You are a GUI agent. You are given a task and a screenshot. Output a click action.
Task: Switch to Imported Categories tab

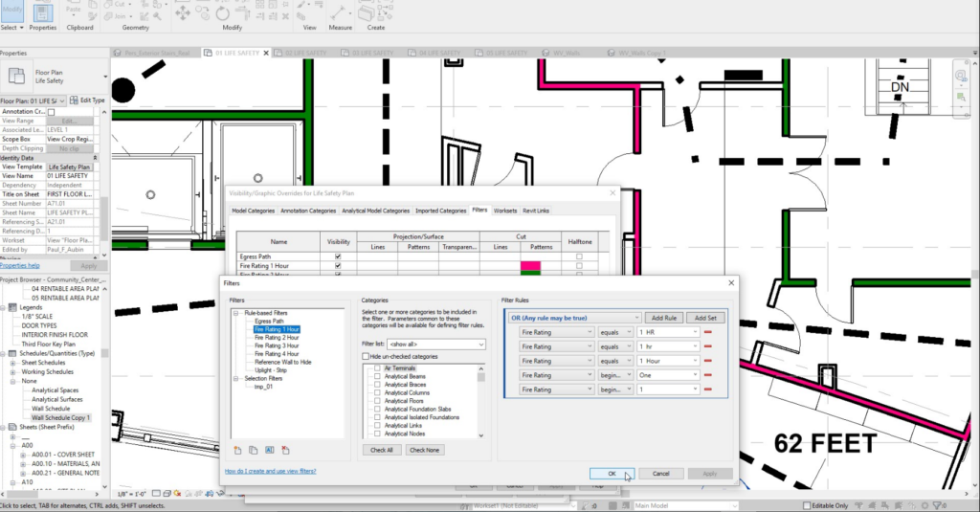[440, 211]
